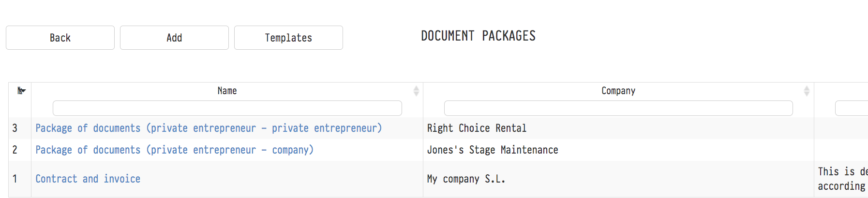The image size is (868, 198).
Task: Select row number 2 cell
Action: (15, 150)
